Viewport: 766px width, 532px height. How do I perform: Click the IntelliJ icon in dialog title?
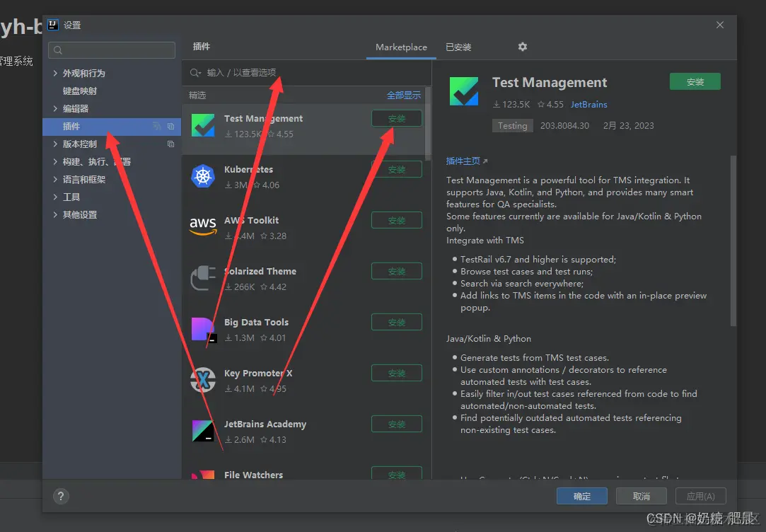pos(53,25)
